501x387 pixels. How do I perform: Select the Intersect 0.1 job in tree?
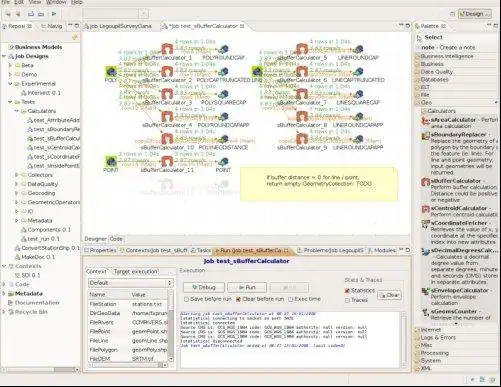(x=41, y=93)
